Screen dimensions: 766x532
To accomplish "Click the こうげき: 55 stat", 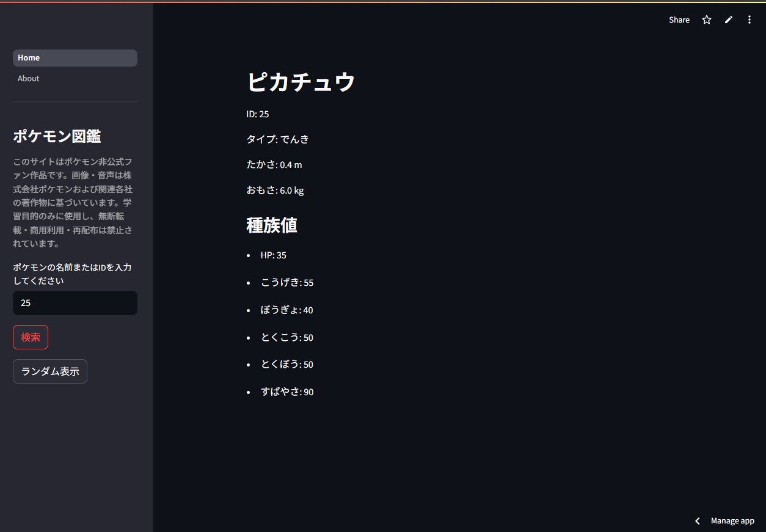I will tap(287, 283).
